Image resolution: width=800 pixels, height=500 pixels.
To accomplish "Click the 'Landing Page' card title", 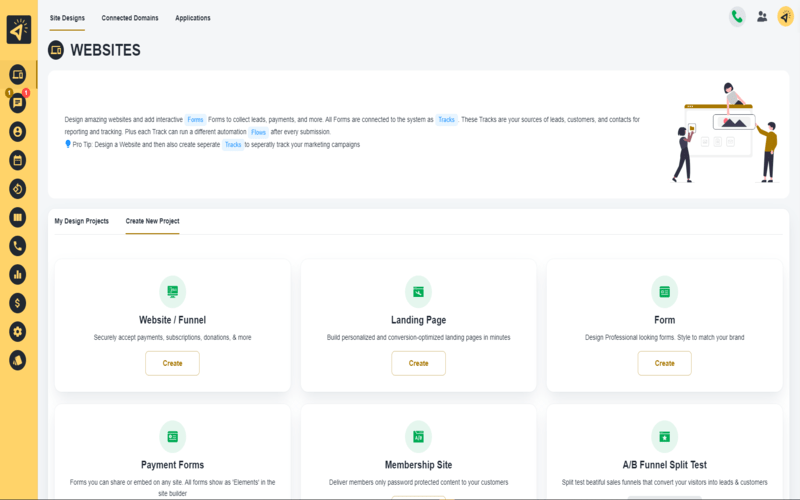I will (418, 320).
